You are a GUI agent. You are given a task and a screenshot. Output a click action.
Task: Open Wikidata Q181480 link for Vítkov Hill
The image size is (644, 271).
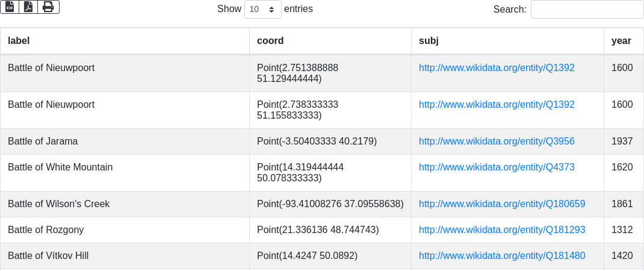502,256
